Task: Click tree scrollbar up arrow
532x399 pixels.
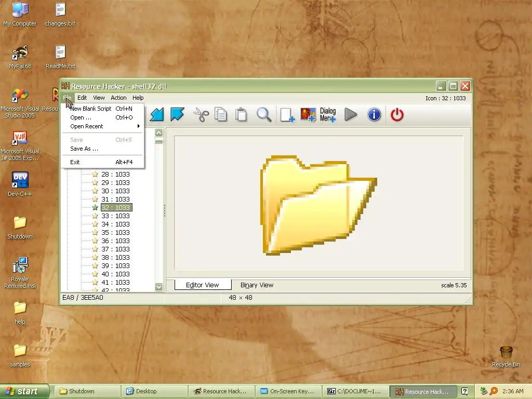Action: (x=159, y=132)
